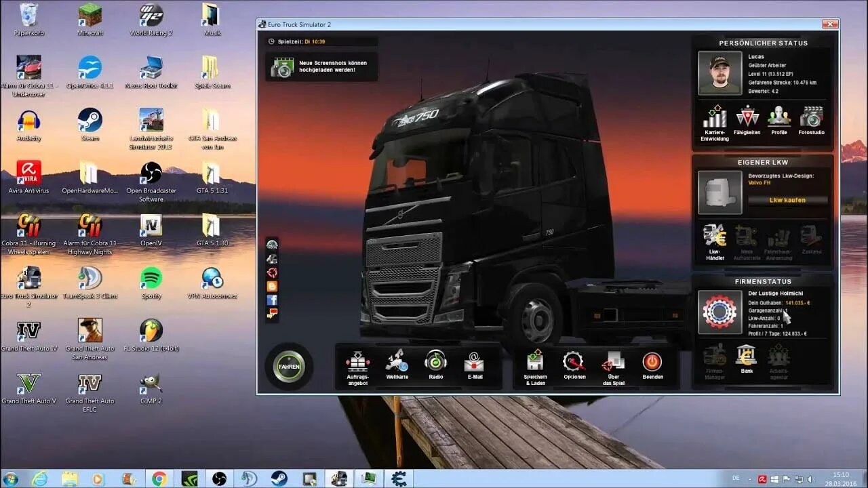Click the Lkw kaufen button
This screenshot has width=868, height=488.
tap(787, 200)
